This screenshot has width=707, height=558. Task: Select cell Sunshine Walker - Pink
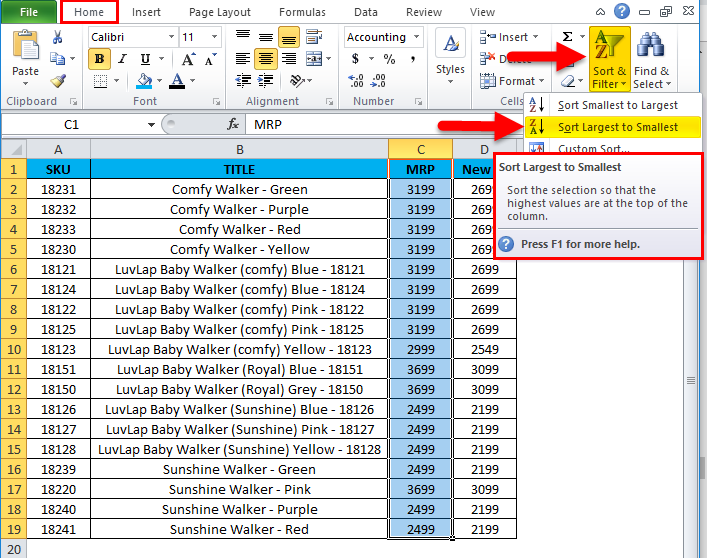tap(239, 489)
